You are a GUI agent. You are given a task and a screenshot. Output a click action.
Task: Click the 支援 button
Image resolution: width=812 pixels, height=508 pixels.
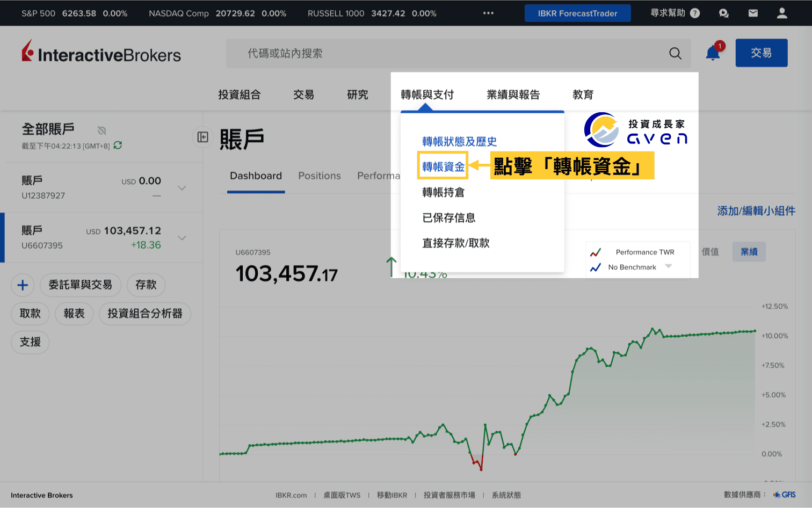30,342
